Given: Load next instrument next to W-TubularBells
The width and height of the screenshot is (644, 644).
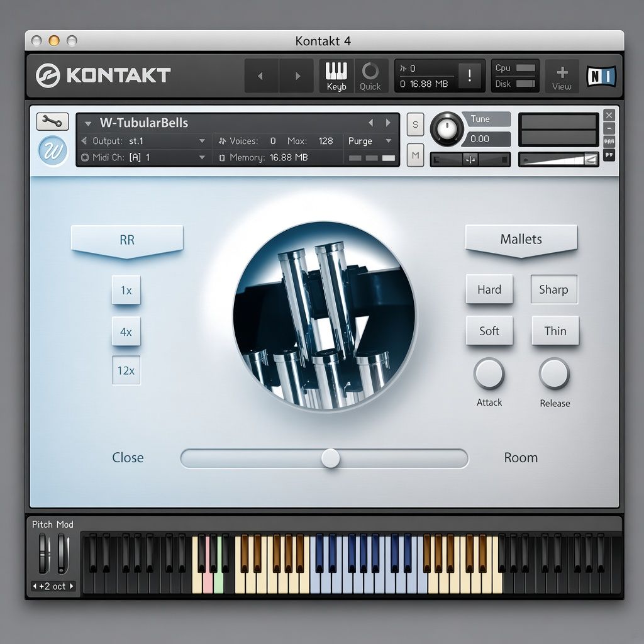Looking at the screenshot, I should coord(388,123).
